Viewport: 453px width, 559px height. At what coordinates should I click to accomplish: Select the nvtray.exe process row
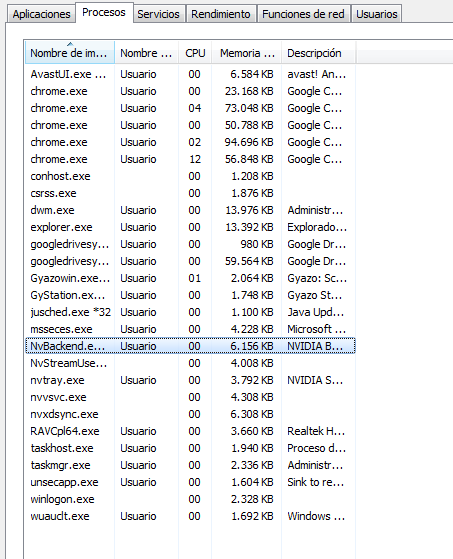190,380
